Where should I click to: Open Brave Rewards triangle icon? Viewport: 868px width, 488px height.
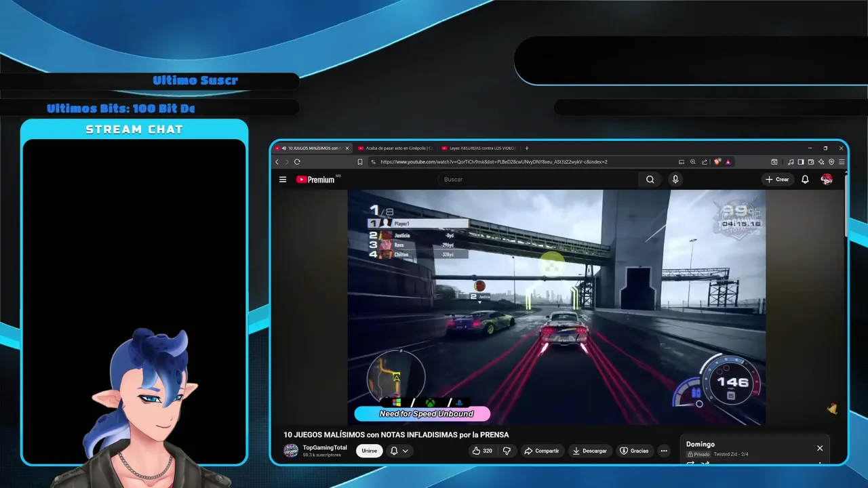[x=728, y=162]
